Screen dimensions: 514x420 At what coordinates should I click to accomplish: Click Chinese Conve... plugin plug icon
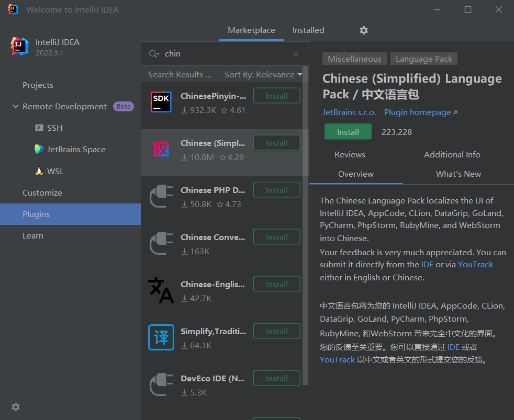pyautogui.click(x=161, y=243)
